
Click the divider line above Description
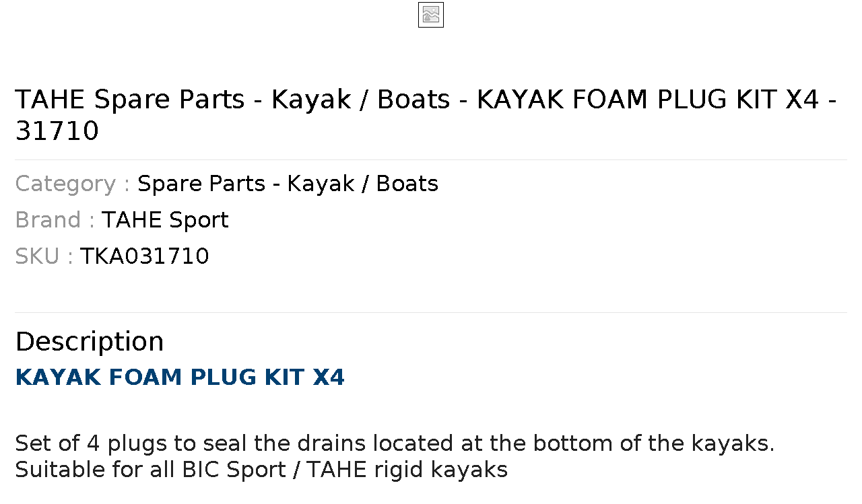click(431, 312)
